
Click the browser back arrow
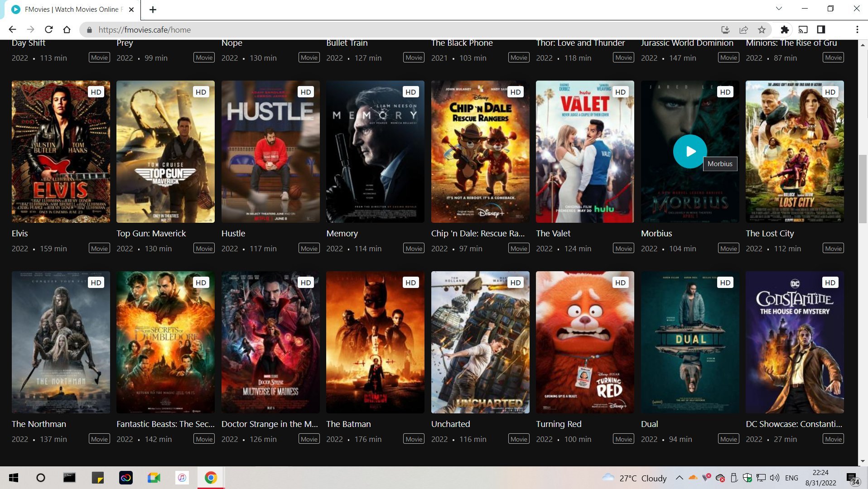pyautogui.click(x=12, y=29)
